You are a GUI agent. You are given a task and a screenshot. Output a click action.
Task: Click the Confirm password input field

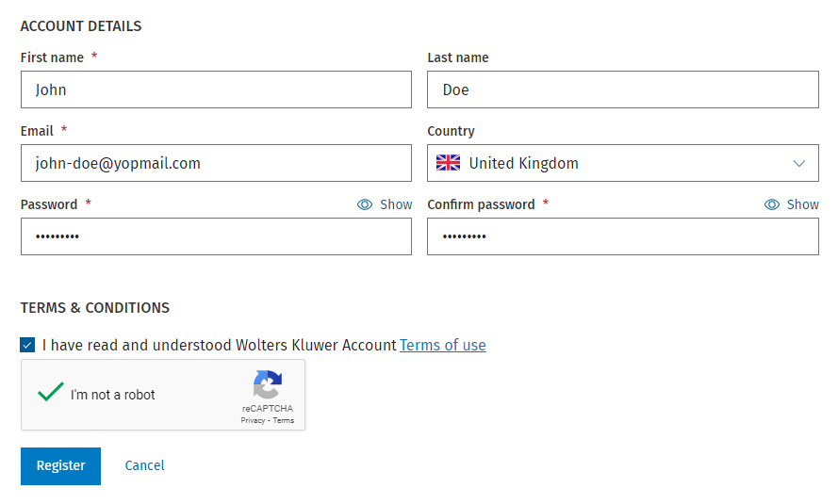(x=623, y=236)
